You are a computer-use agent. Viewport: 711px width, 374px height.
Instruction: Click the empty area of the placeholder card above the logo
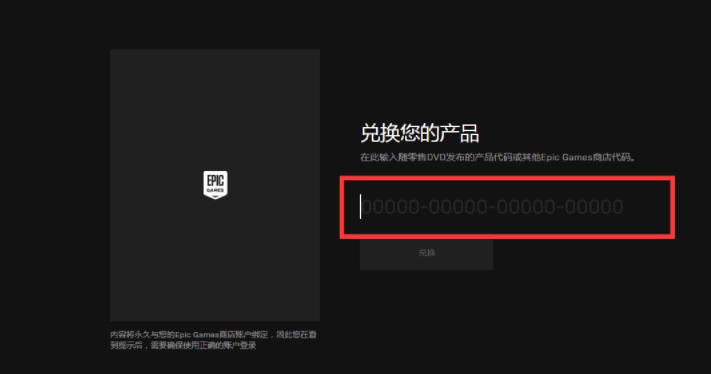215,109
